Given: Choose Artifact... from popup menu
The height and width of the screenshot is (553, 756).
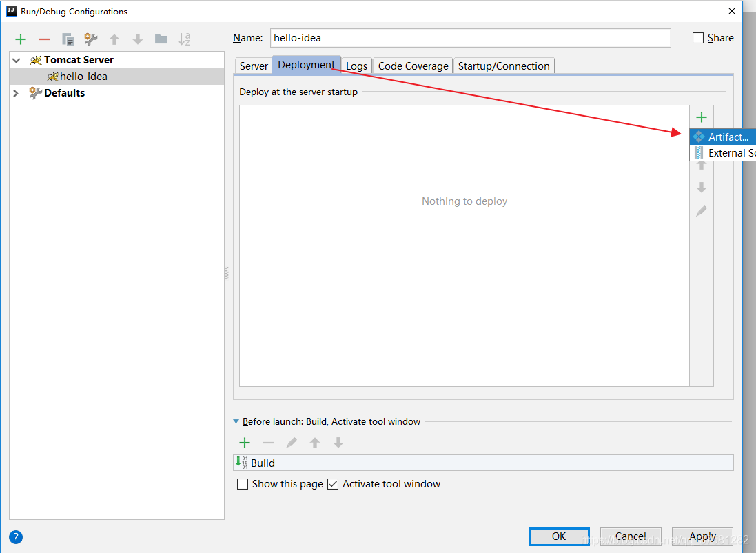Looking at the screenshot, I should pos(723,137).
